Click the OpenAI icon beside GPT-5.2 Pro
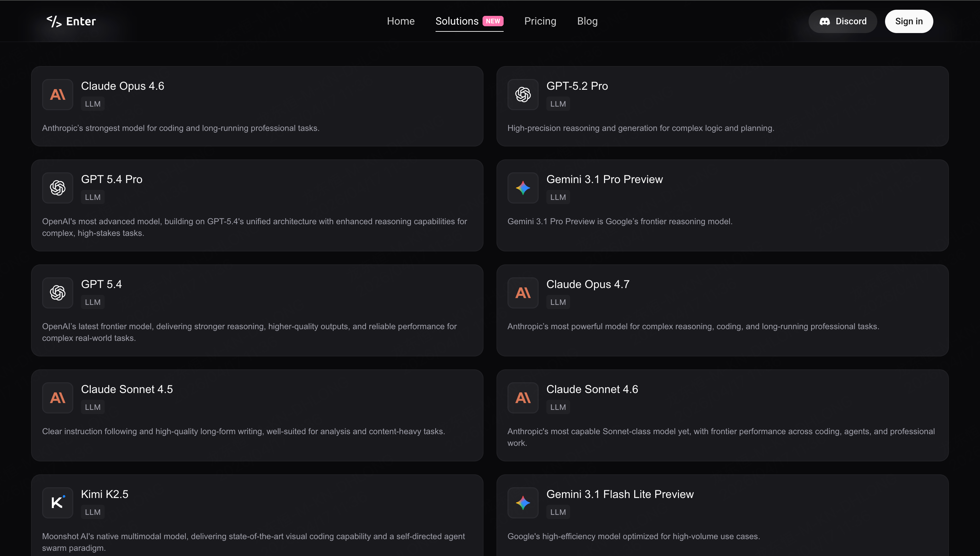The image size is (980, 556). [523, 94]
